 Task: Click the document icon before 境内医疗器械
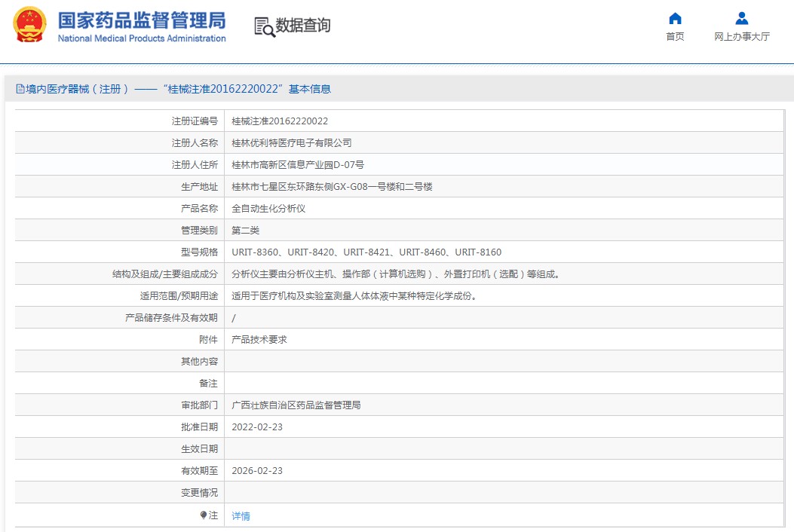click(20, 89)
